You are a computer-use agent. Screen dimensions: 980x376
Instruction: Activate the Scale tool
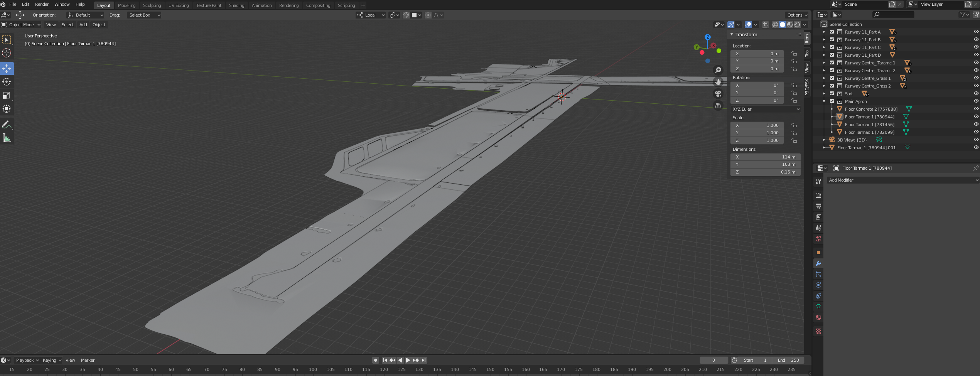7,96
